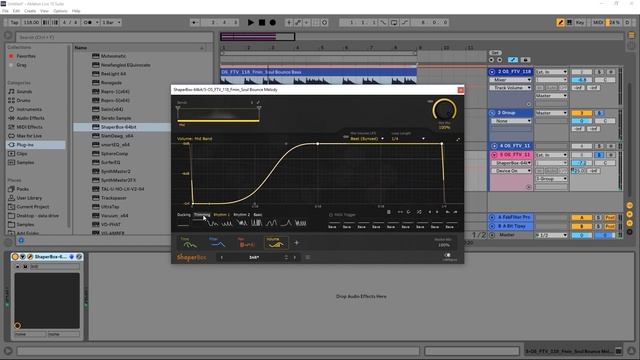This screenshot has width=640, height=360.
Task: Select the Filter shaper icon
Action: coord(217,243)
